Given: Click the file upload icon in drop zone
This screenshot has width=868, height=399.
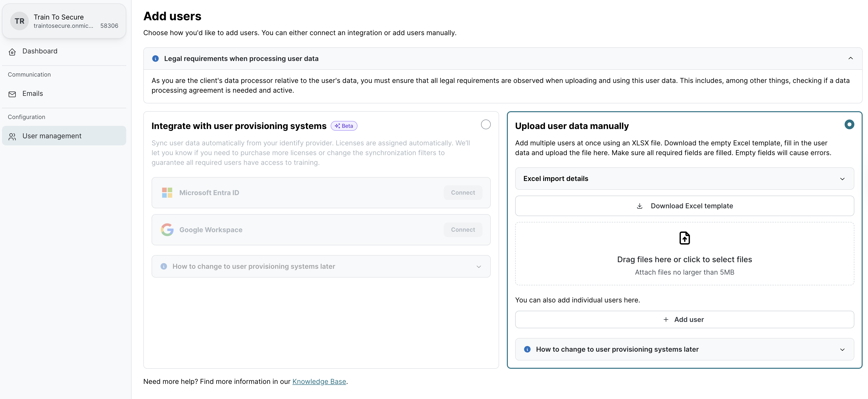Looking at the screenshot, I should pos(684,238).
